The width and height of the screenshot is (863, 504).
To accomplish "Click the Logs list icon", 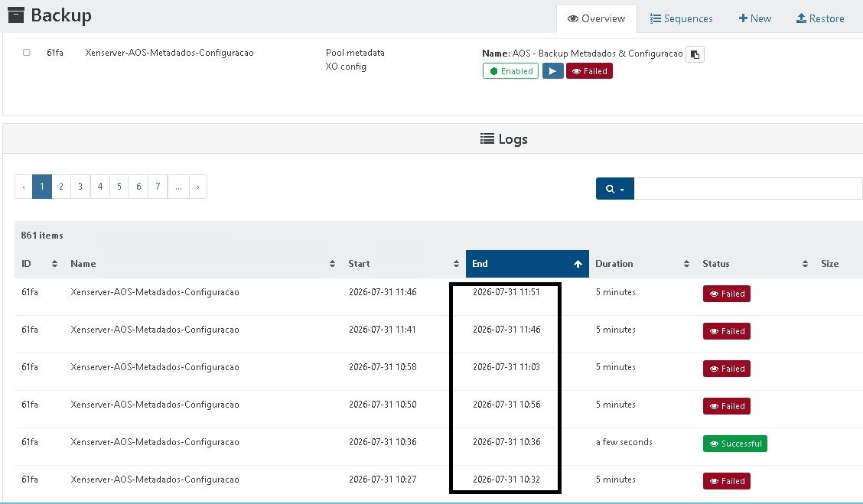I will (487, 138).
